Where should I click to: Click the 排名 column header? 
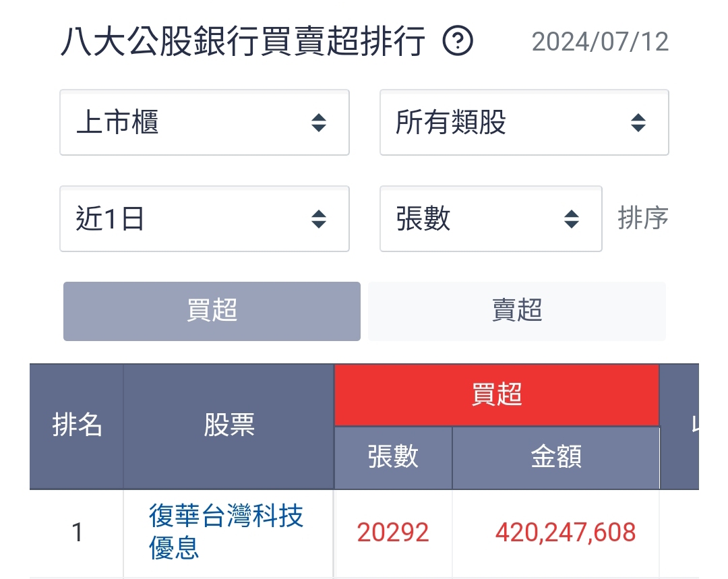pyautogui.click(x=77, y=426)
